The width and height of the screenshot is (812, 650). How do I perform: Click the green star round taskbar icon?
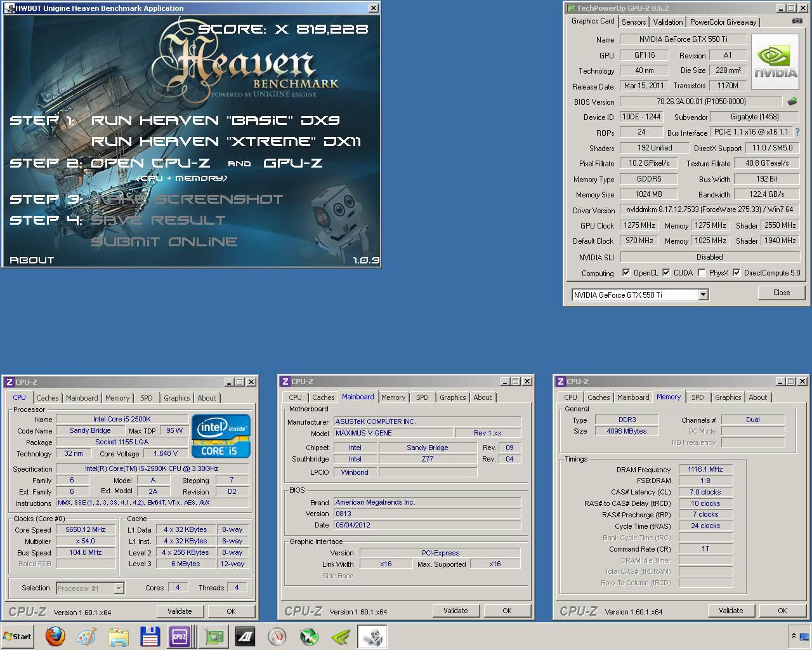309,636
